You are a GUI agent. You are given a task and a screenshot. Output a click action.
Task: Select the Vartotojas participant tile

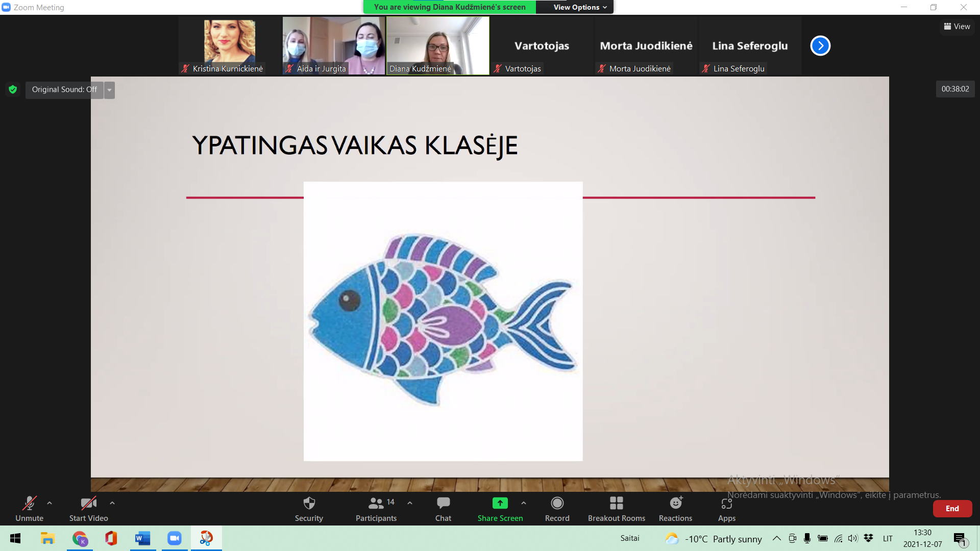click(542, 46)
